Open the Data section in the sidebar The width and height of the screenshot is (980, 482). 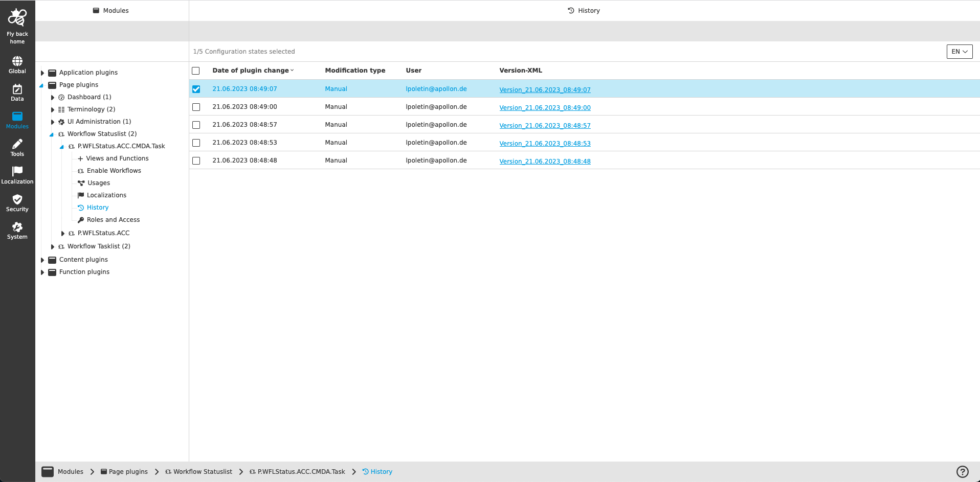(17, 93)
